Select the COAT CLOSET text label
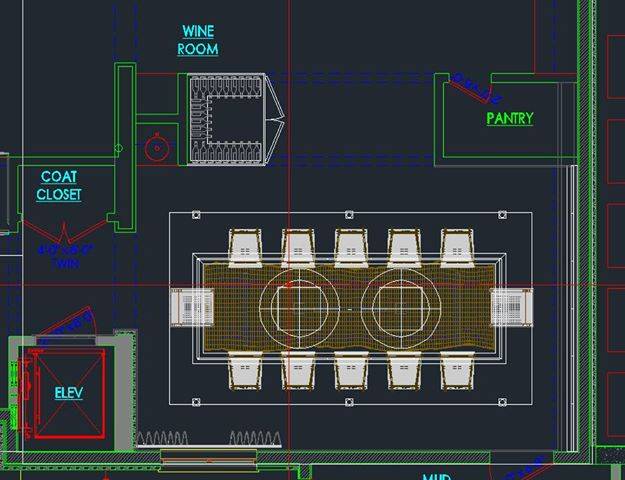 tap(59, 186)
